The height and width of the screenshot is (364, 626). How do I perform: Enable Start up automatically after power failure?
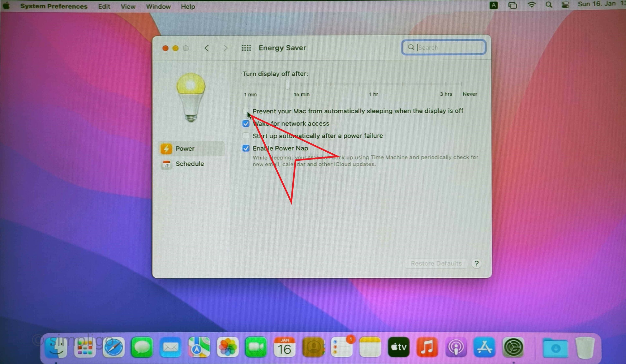(246, 136)
